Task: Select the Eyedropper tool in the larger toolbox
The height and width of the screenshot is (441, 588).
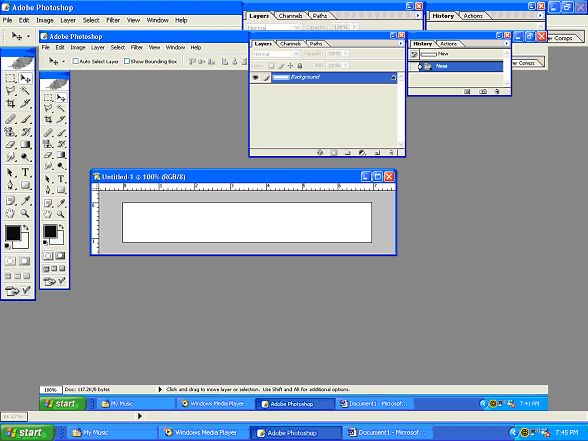Action: point(25,200)
